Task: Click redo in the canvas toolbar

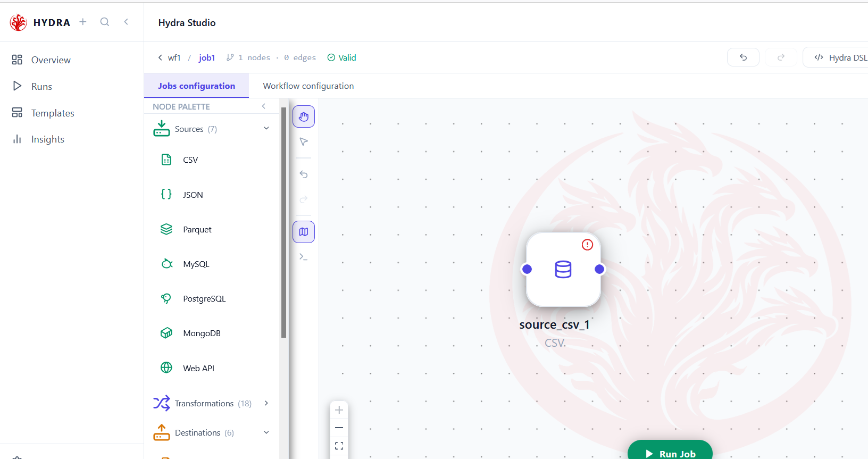Action: [304, 199]
